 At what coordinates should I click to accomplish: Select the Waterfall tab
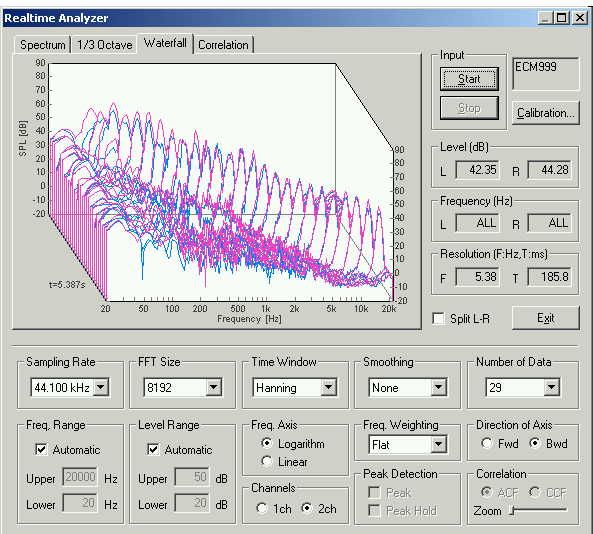(x=165, y=43)
